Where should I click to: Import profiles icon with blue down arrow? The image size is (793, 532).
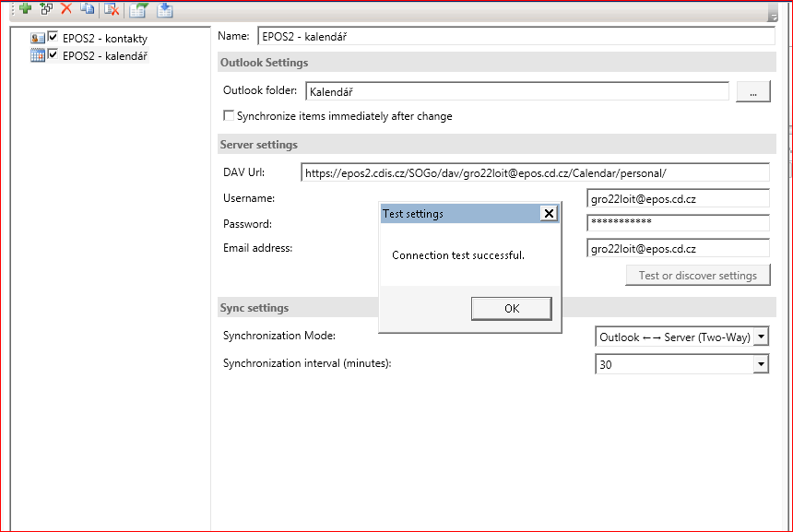[x=165, y=9]
